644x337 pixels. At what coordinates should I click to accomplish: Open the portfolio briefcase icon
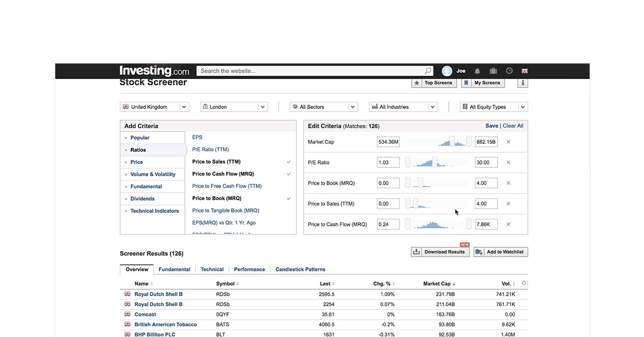point(493,71)
